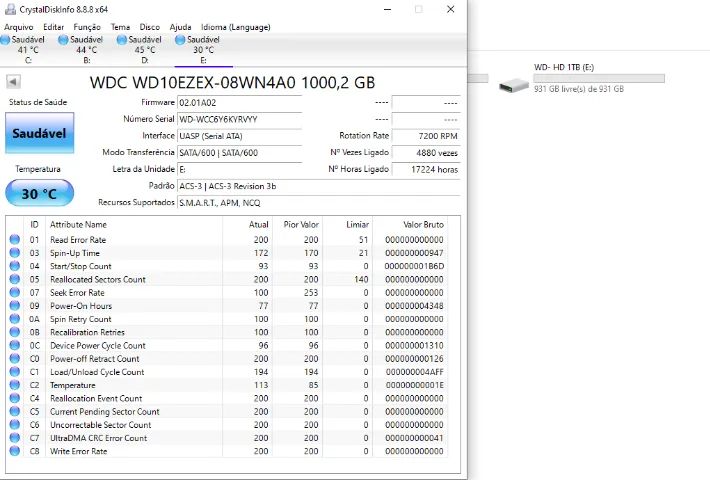Select the Load/Unload Cycle Count attribute name

click(97, 372)
